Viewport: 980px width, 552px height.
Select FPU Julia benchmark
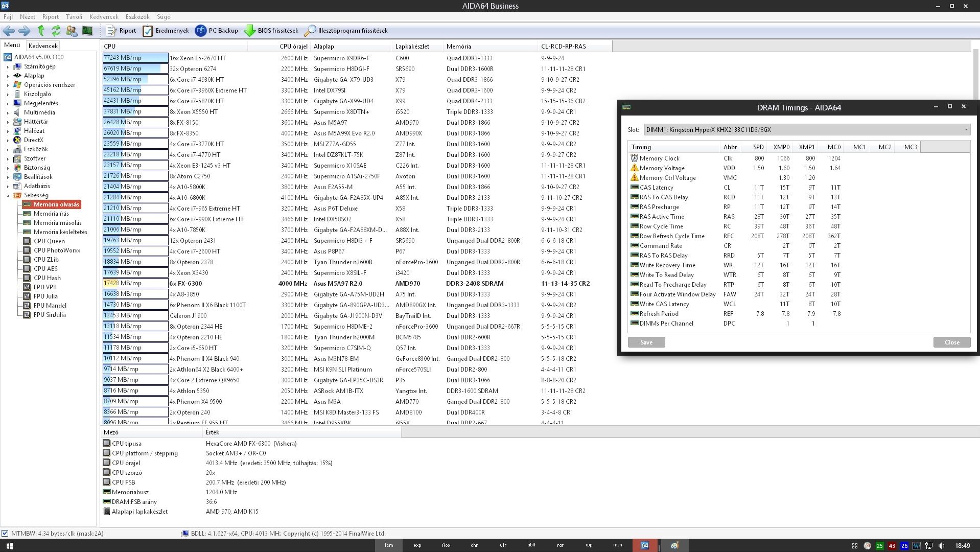[45, 296]
